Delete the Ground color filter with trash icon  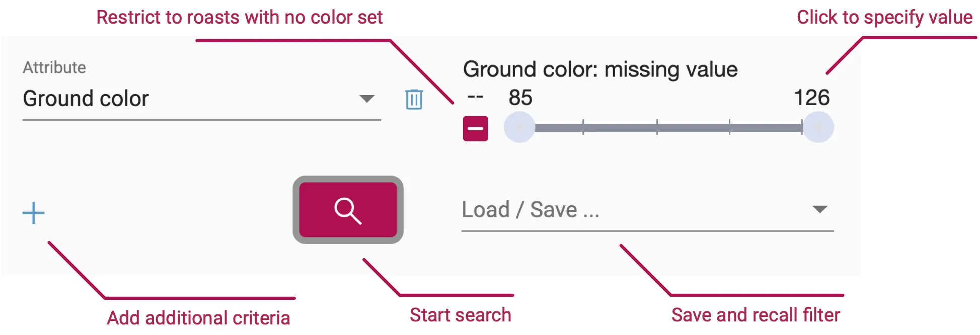tap(414, 99)
